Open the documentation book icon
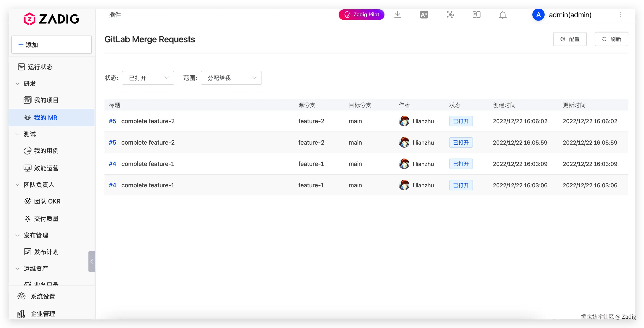This screenshot has width=644, height=328. point(476,15)
